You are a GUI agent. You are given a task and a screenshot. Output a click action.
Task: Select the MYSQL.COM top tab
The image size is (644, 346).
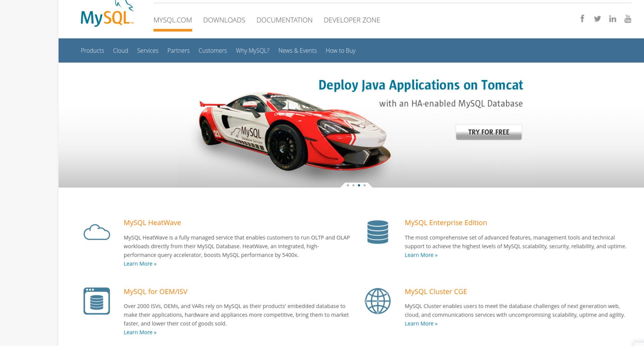click(173, 20)
